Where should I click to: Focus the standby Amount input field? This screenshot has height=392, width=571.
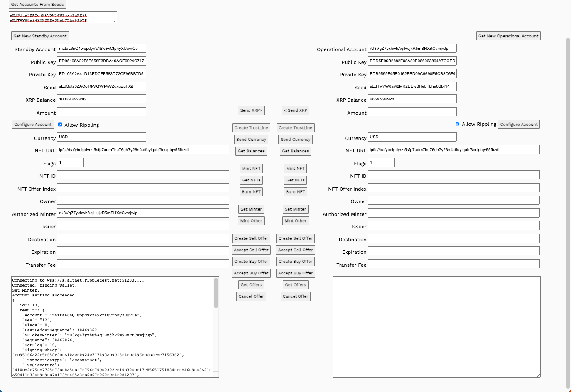(x=101, y=112)
